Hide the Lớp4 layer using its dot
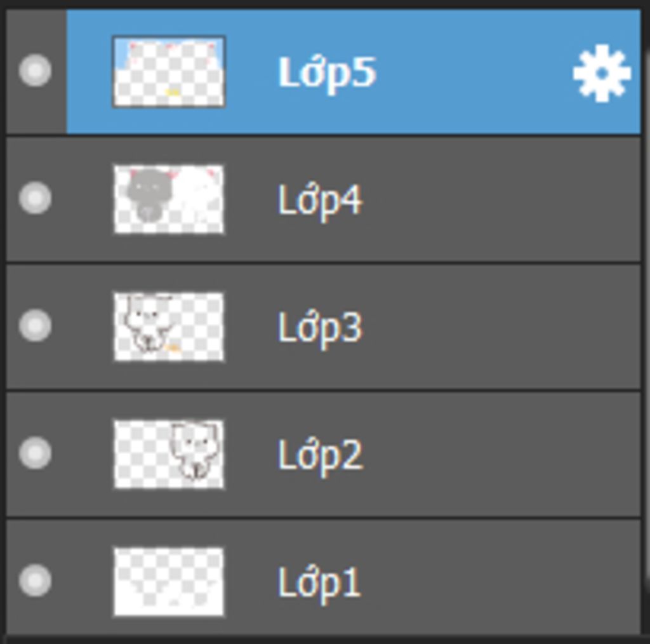The width and height of the screenshot is (650, 644). point(36,198)
